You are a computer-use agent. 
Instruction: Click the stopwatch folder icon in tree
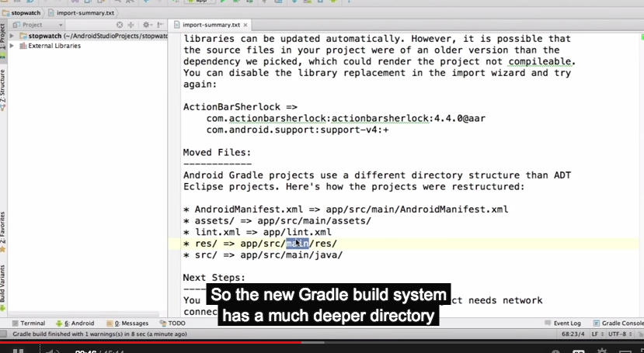pyautogui.click(x=23, y=36)
